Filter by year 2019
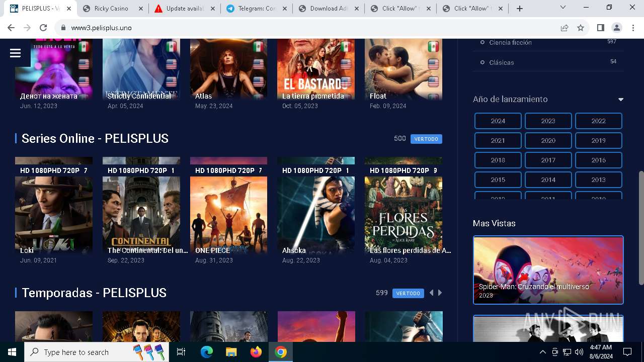 pos(599,141)
